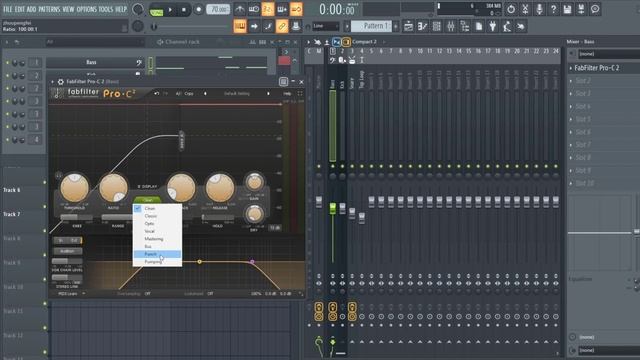Screen dimensions: 640x360
Task: Expand mixer Slot 2 arrow
Action: click(571, 81)
